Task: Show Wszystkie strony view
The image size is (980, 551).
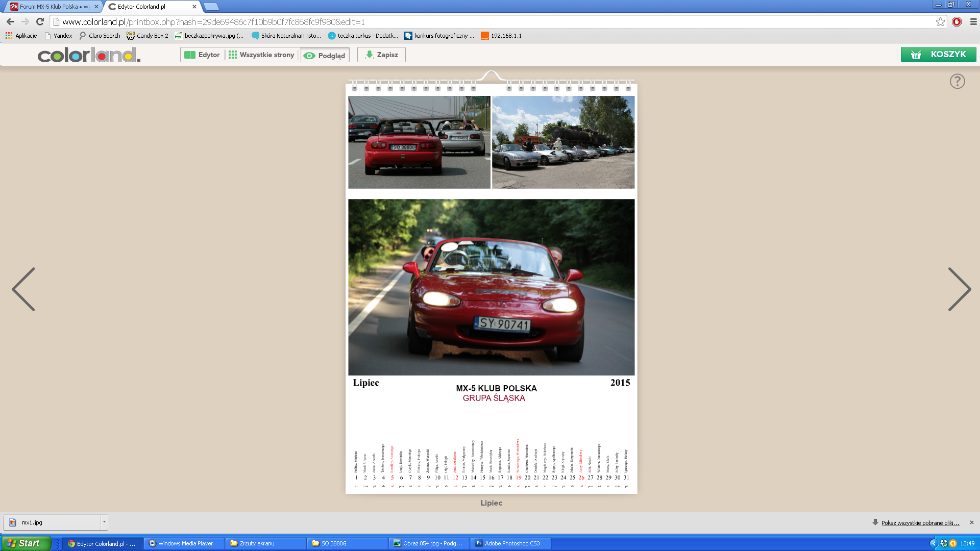Action: pyautogui.click(x=261, y=55)
